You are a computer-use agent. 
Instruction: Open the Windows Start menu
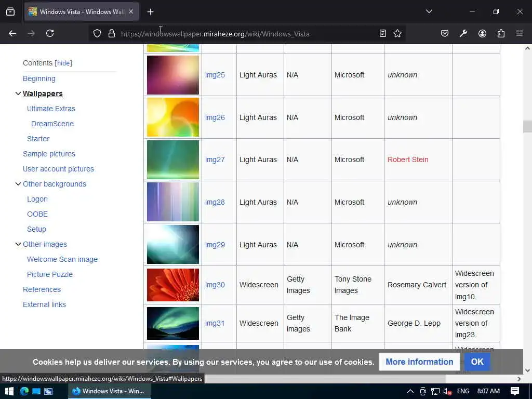coord(9,391)
